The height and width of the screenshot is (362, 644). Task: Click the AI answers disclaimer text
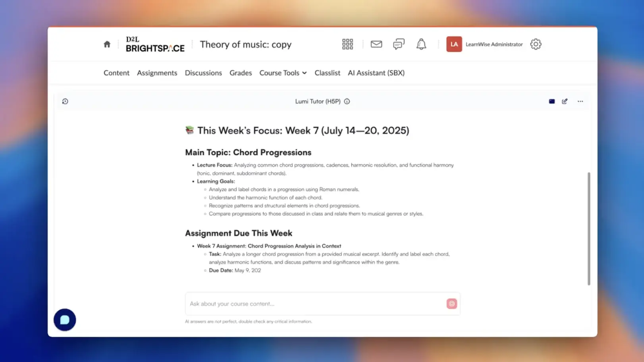point(249,322)
